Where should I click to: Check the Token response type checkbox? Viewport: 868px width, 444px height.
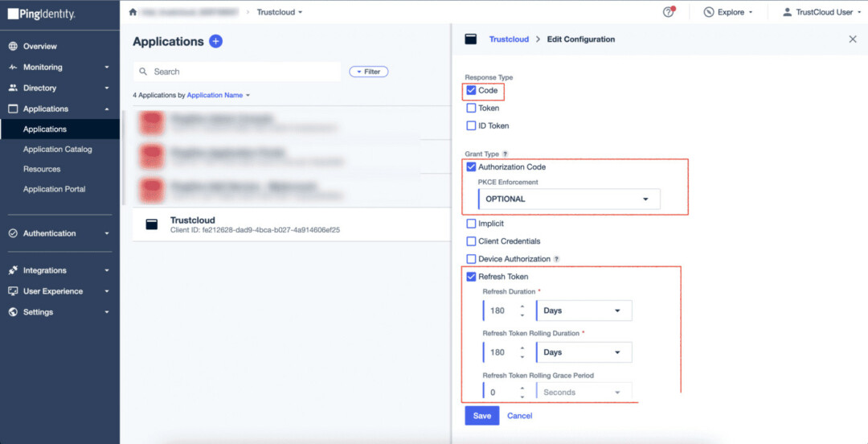(471, 108)
